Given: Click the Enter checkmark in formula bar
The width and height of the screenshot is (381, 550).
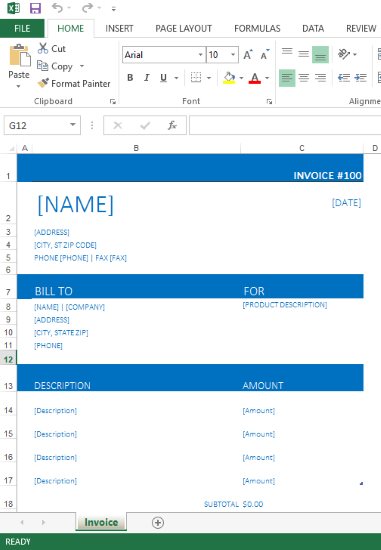Looking at the screenshot, I should coord(145,125).
